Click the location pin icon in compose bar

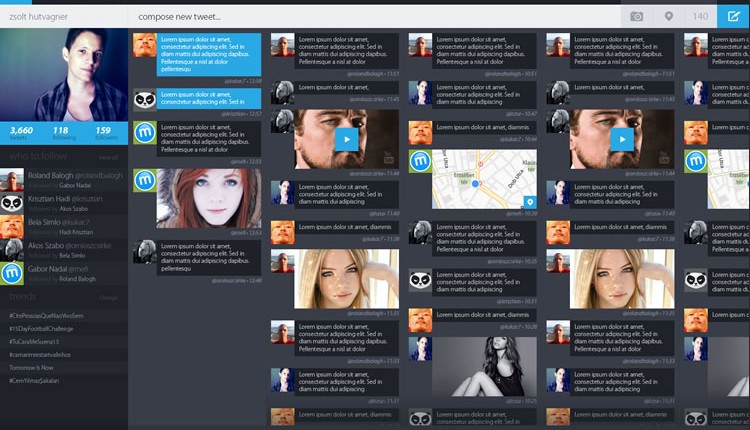point(668,16)
